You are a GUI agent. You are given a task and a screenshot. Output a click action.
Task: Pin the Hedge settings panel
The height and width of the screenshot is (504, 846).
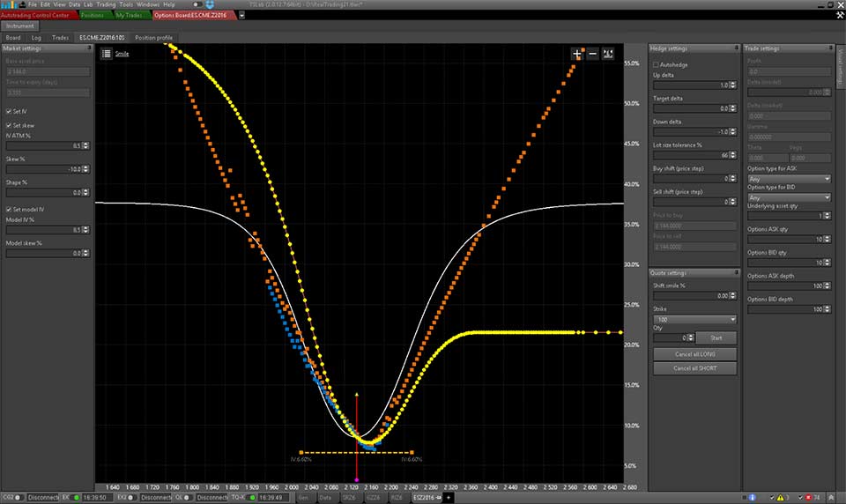click(736, 48)
